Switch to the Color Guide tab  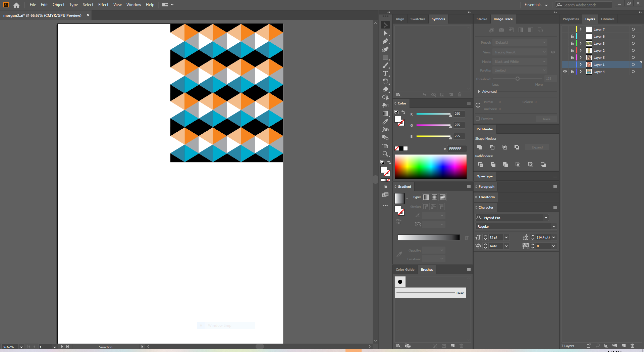coord(405,270)
